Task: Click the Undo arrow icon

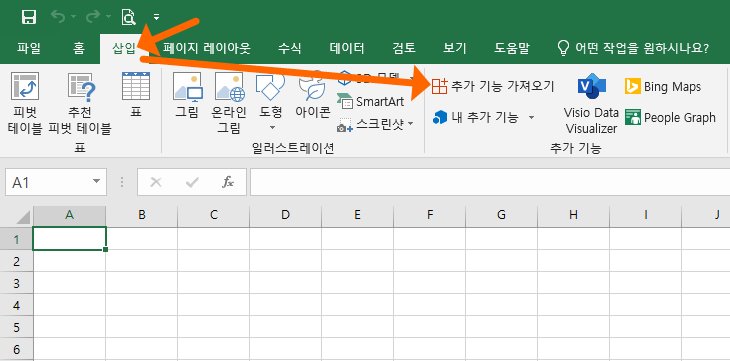Action: coord(58,17)
